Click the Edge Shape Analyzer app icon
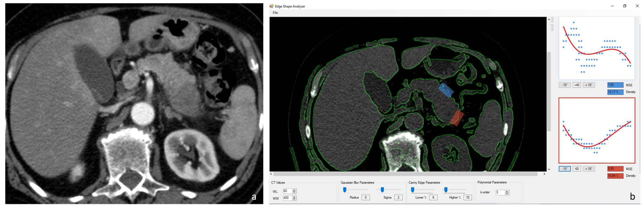 point(271,6)
